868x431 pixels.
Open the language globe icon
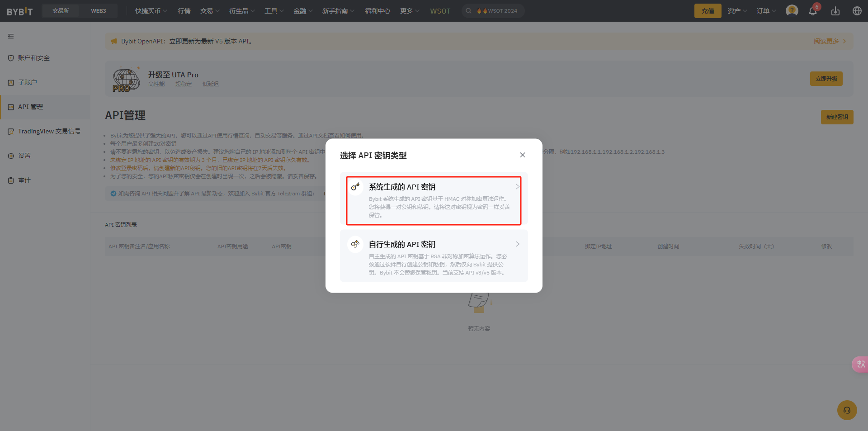click(857, 11)
